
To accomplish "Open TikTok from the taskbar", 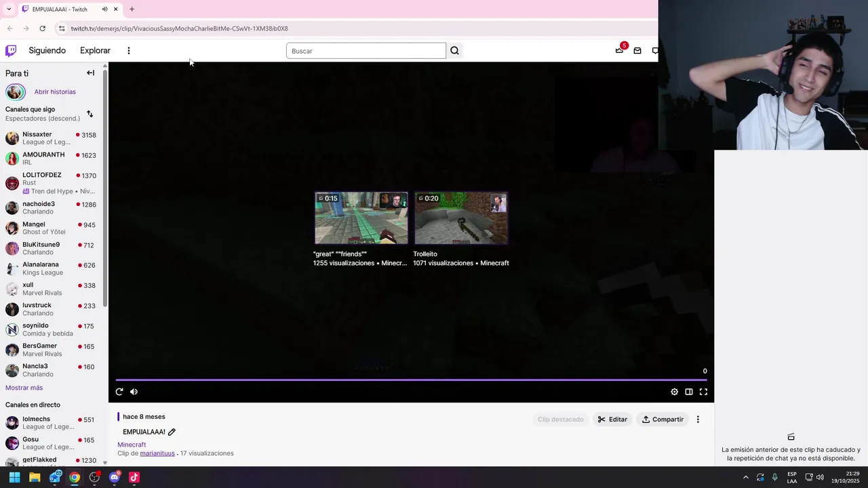I will pos(134,477).
